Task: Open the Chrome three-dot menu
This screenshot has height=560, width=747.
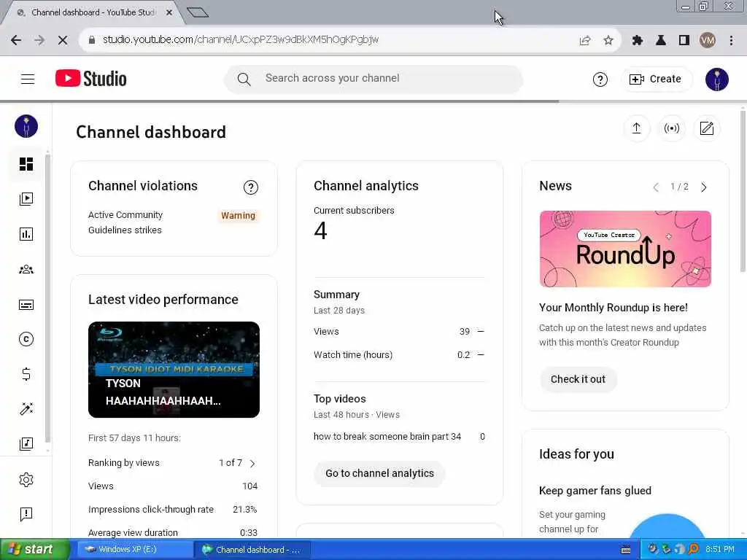Action: point(731,40)
